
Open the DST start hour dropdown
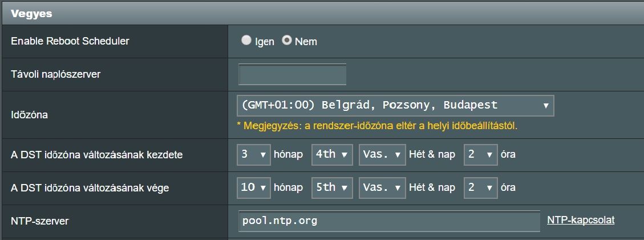[480, 154]
